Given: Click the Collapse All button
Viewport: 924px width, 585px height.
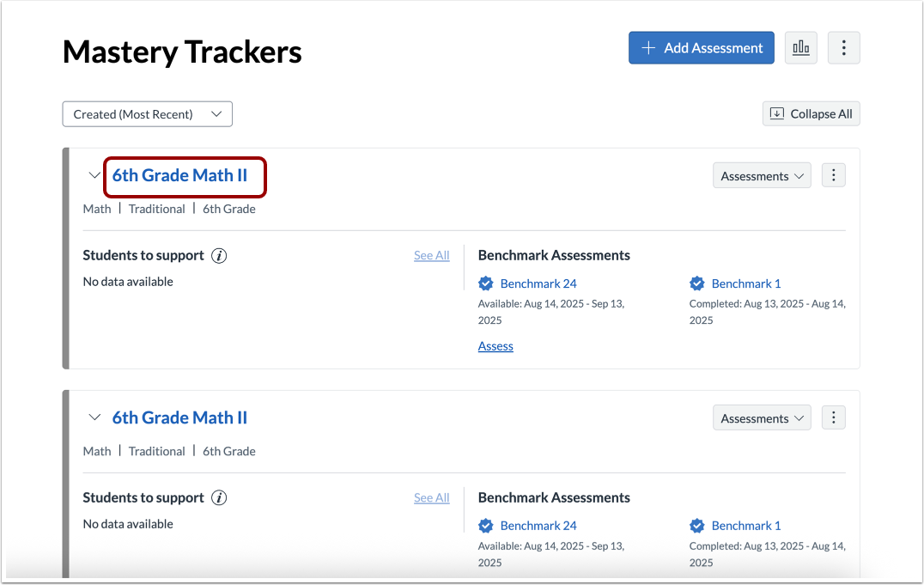Looking at the screenshot, I should click(x=811, y=113).
